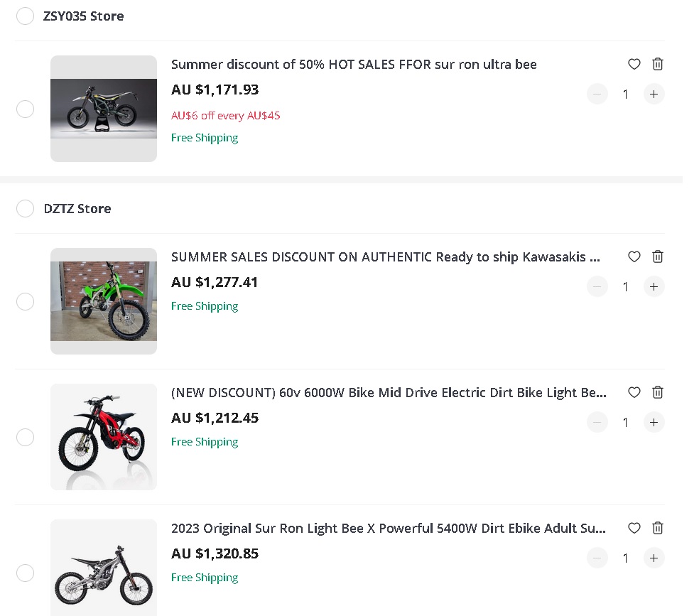Trash the 60v 6000W electric dirt bike

657,392
